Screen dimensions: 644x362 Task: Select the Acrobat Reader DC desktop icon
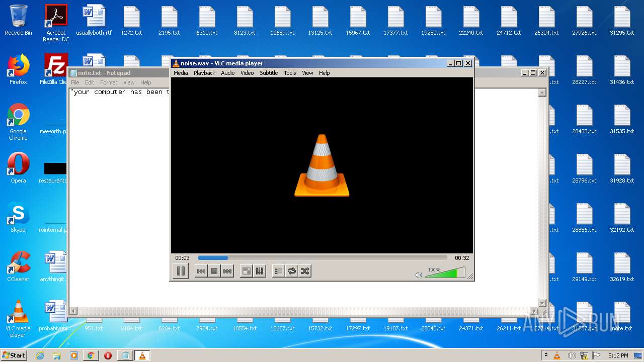(x=56, y=23)
